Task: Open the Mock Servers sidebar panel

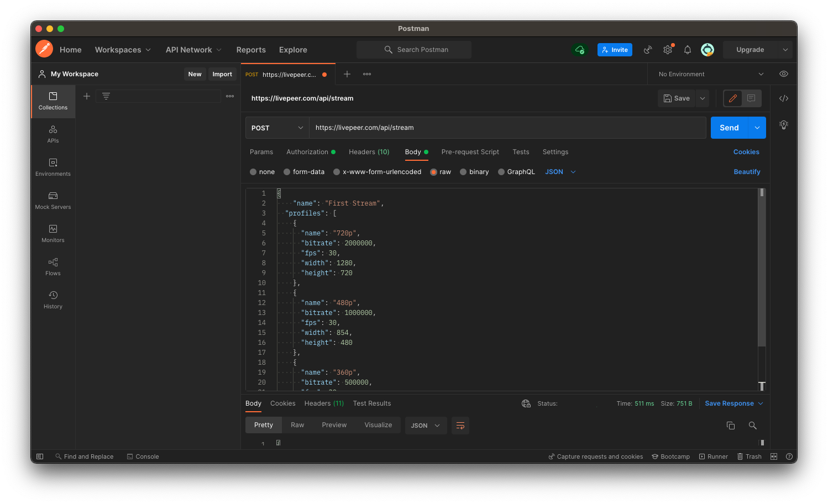Action: 53,201
